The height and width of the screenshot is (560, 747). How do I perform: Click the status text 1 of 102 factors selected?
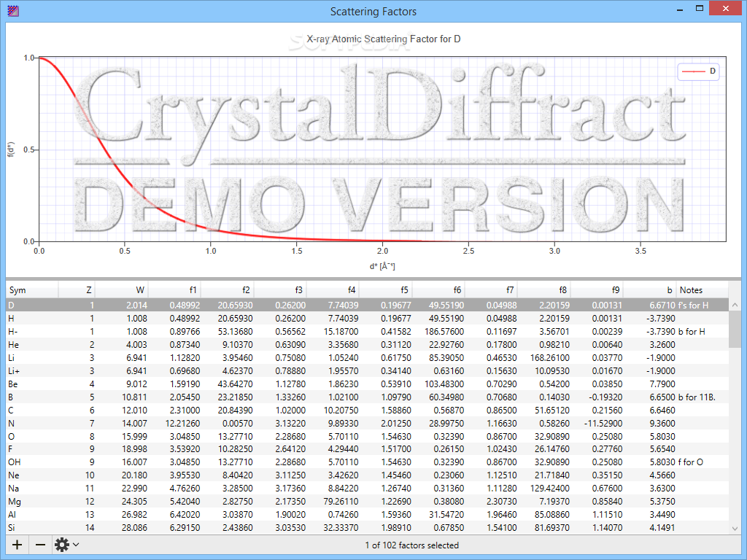412,545
